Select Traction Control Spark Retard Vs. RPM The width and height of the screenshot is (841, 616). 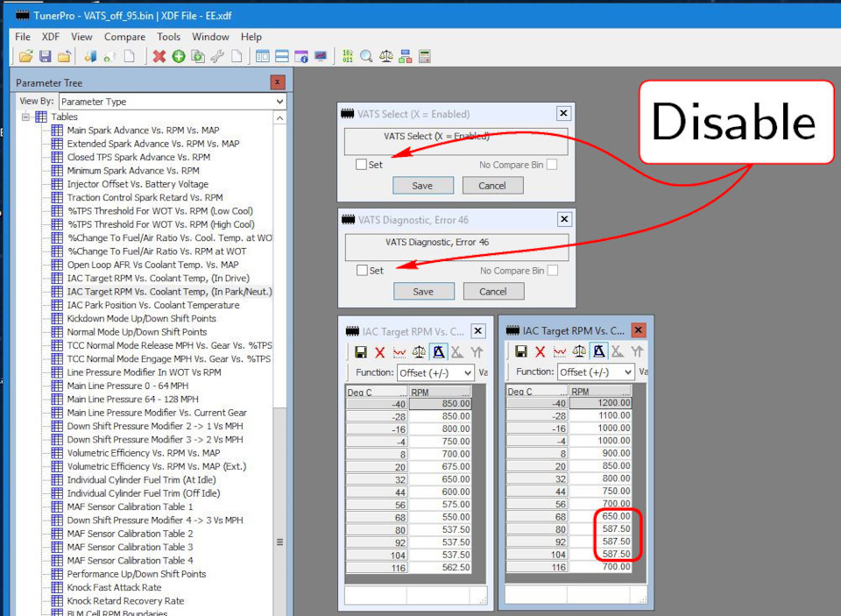(145, 197)
